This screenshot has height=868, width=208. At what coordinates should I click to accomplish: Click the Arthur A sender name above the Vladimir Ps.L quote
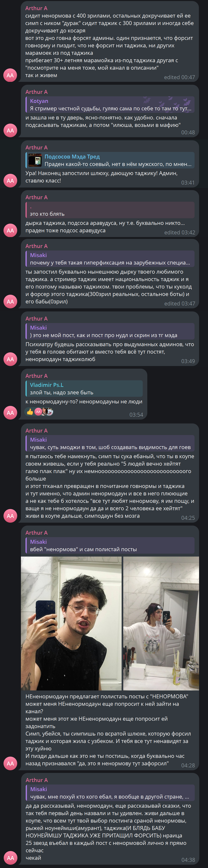(x=36, y=376)
